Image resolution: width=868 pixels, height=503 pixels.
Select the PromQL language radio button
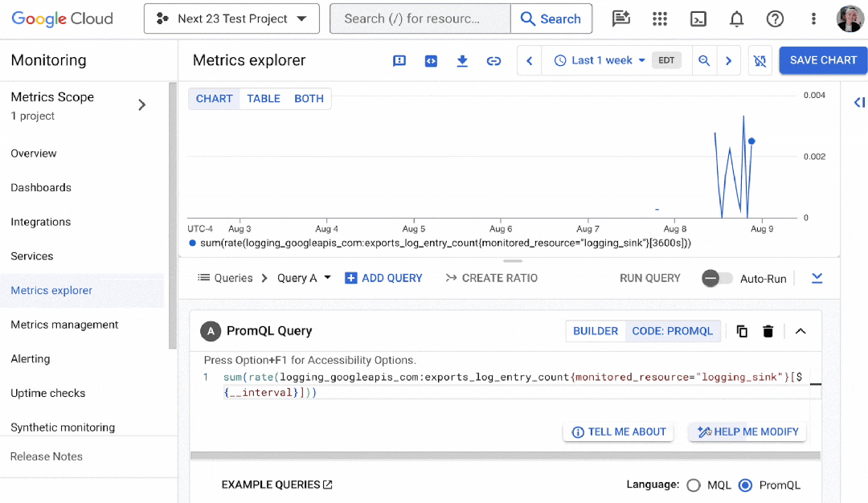745,485
